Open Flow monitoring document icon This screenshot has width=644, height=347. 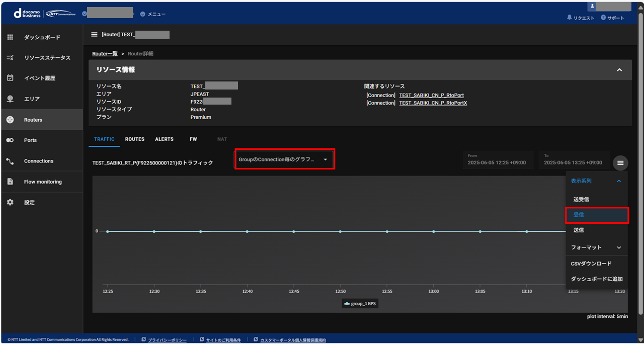[10, 182]
